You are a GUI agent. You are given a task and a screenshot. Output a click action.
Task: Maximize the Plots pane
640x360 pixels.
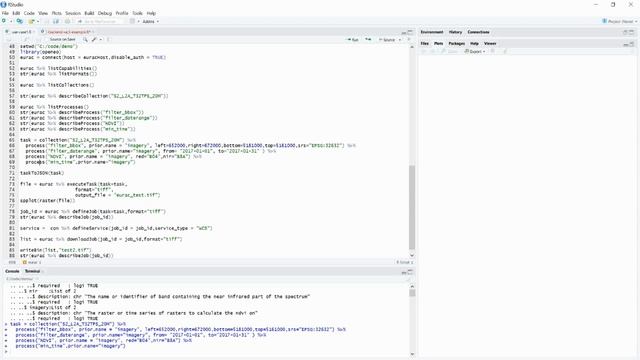(x=632, y=43)
